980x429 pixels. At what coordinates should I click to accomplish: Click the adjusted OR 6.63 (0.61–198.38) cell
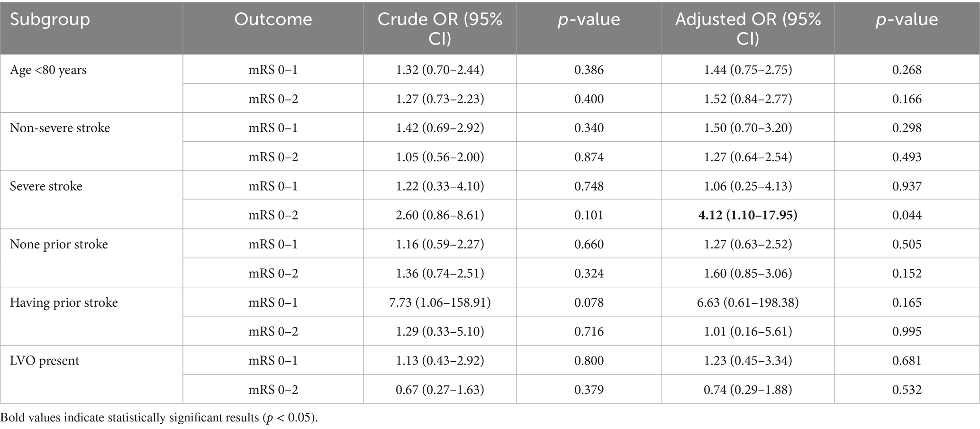(748, 303)
